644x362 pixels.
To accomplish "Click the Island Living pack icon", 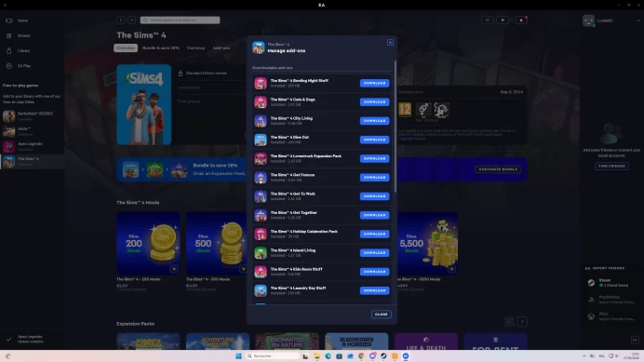I will pos(261,253).
